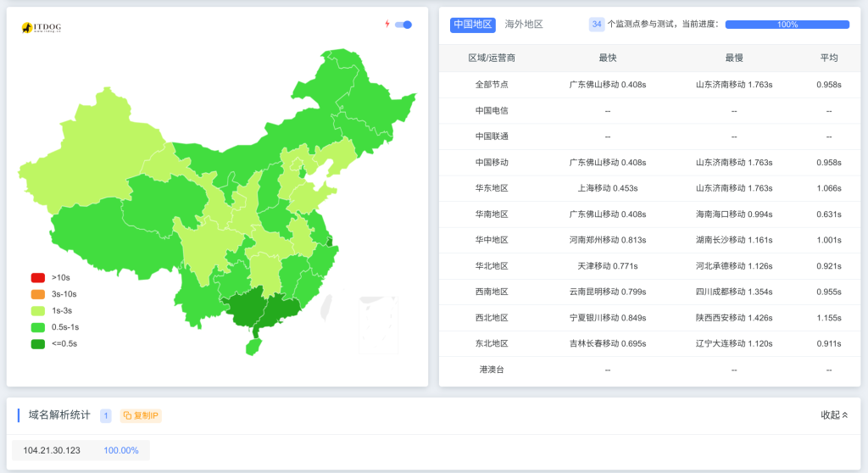Image resolution: width=868 pixels, height=473 pixels.
Task: Click Hainan island on the map
Action: tap(253, 346)
